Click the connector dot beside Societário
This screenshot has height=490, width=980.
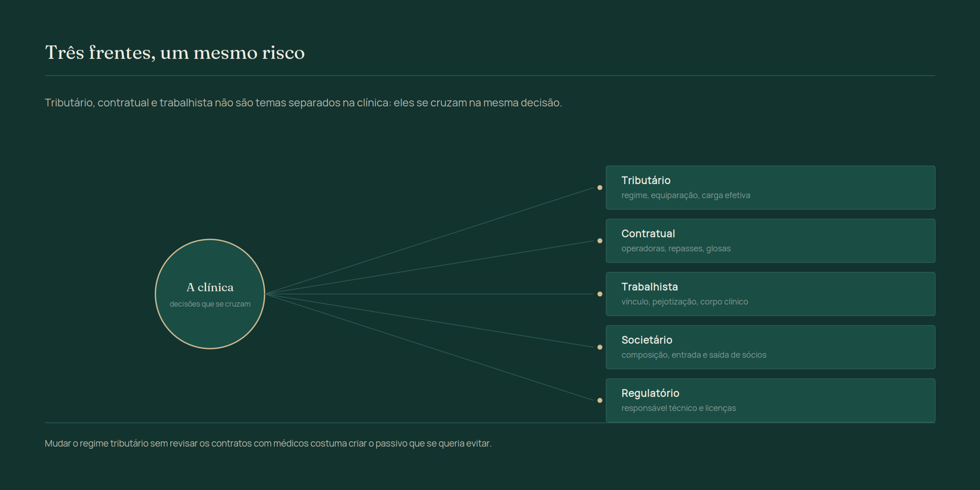coord(600,347)
